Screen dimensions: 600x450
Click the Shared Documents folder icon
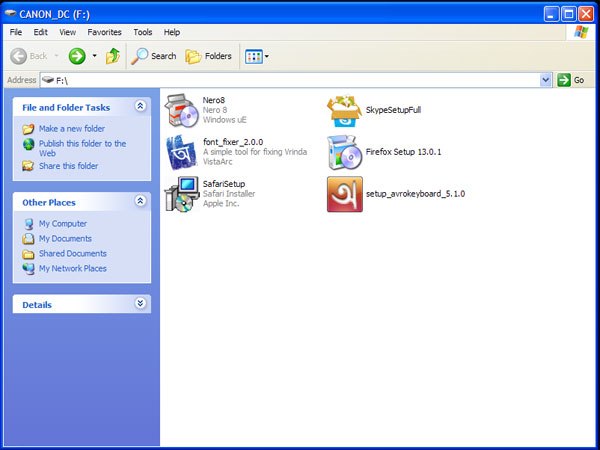point(28,254)
